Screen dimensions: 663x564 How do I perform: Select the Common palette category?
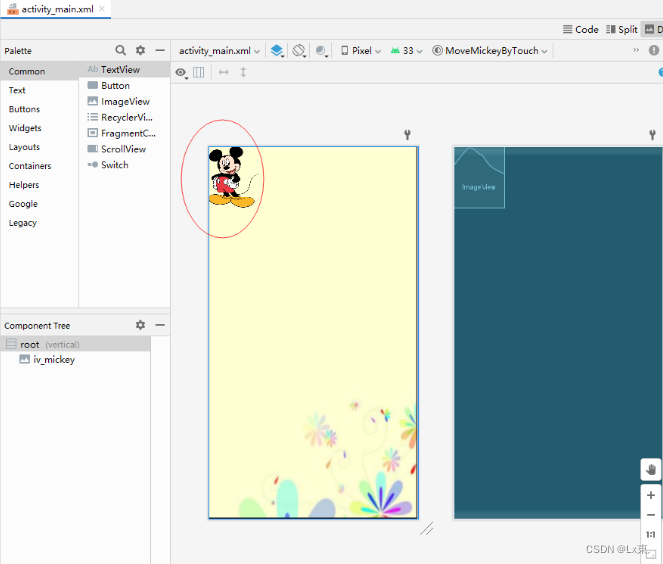39,71
